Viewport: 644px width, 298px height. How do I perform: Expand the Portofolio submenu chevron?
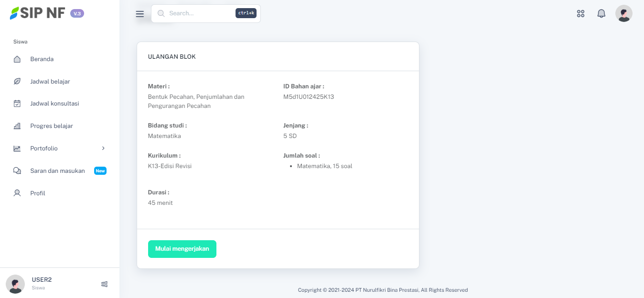click(103, 149)
